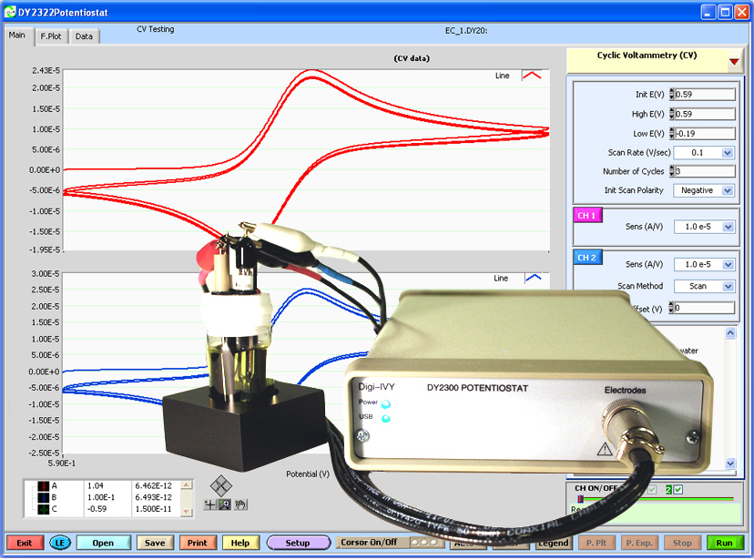Click the green Run button

[725, 544]
